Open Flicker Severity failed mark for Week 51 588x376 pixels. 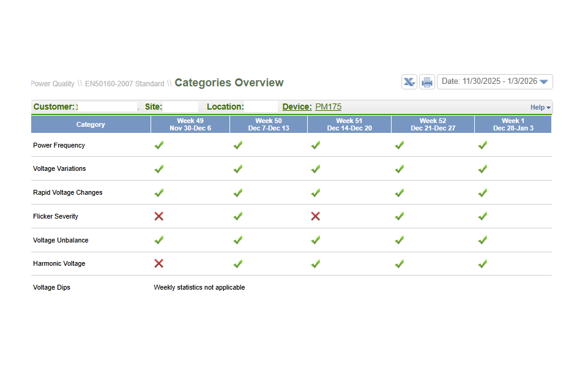coord(315,216)
